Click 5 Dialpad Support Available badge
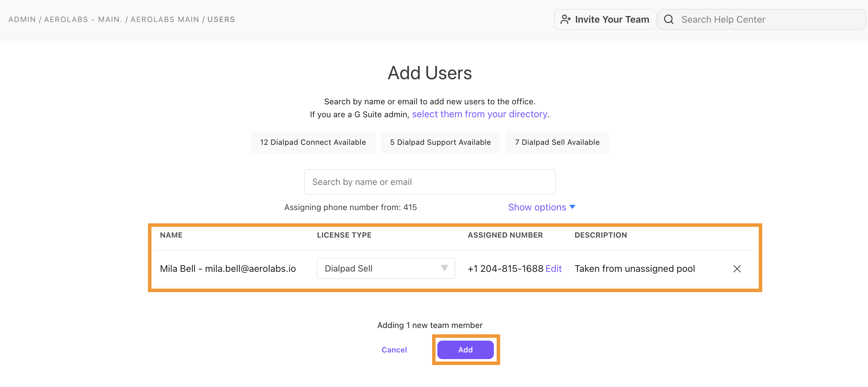 click(440, 142)
